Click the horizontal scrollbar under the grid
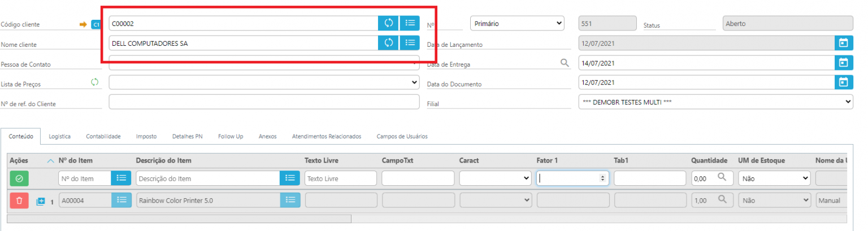 [x=179, y=219]
